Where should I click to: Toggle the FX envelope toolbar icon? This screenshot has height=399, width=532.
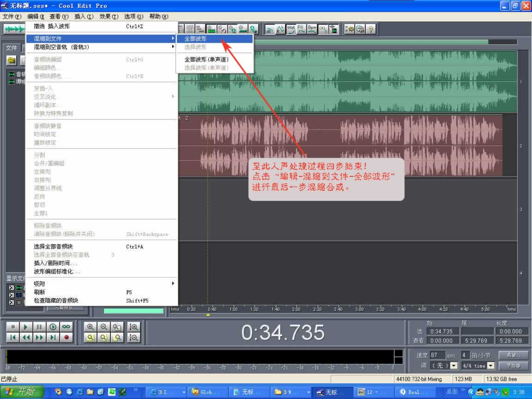(301, 30)
